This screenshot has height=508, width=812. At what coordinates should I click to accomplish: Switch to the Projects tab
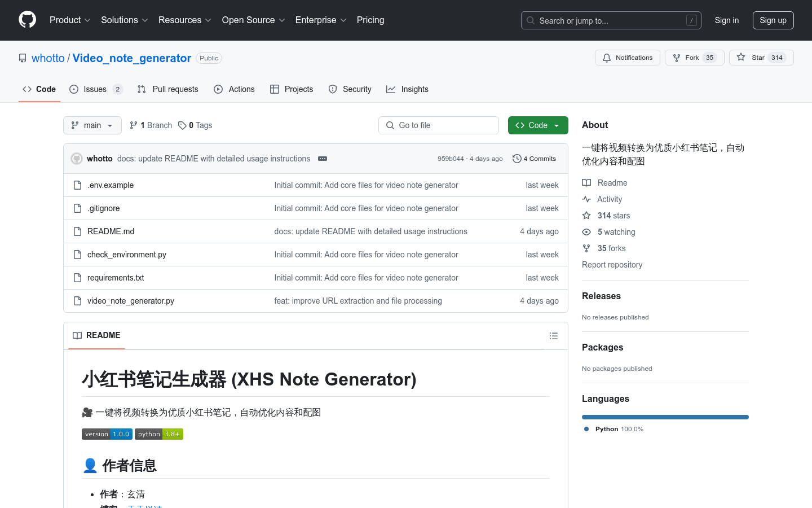tap(292, 89)
